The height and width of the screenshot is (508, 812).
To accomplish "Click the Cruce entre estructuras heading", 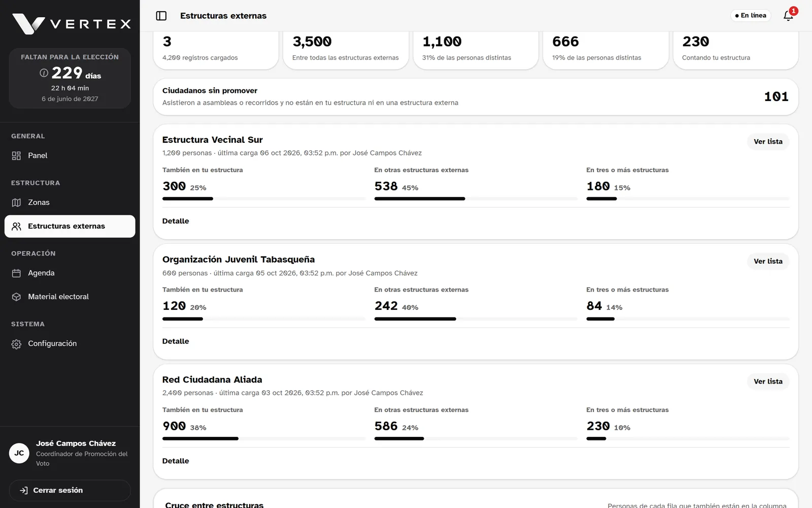I will [214, 504].
